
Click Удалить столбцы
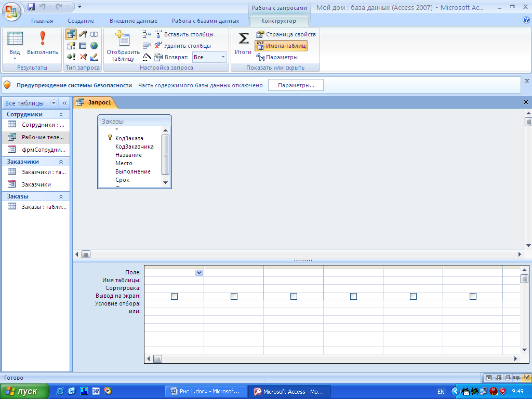[x=183, y=46]
